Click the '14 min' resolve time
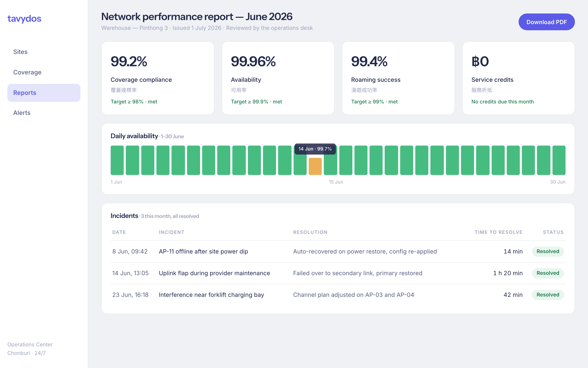This screenshot has width=588, height=368. tap(513, 251)
